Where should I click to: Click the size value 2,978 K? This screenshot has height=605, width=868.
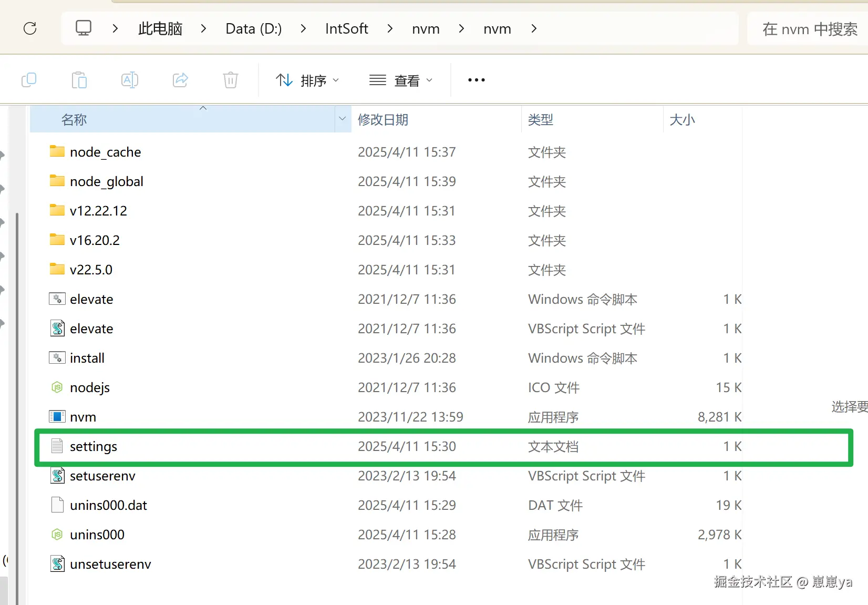coord(719,535)
